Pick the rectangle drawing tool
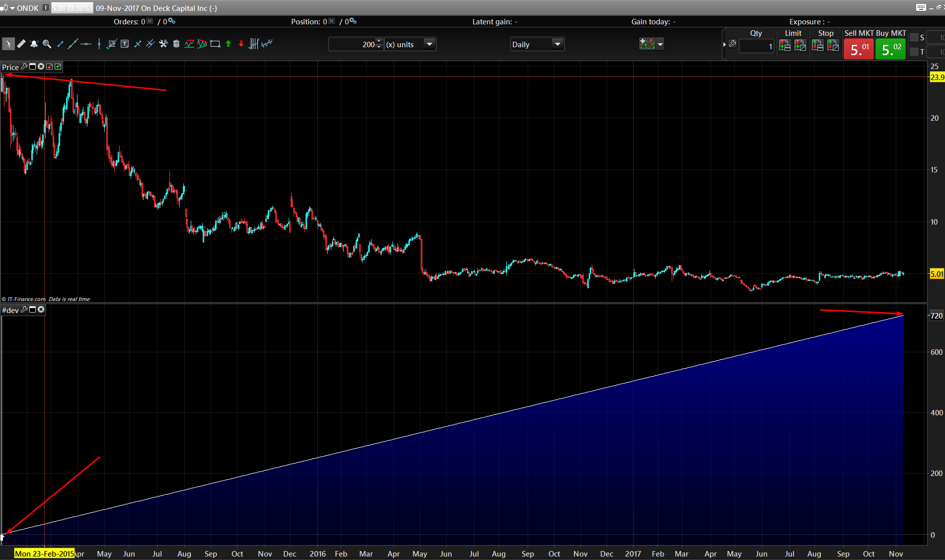 pyautogui.click(x=215, y=44)
